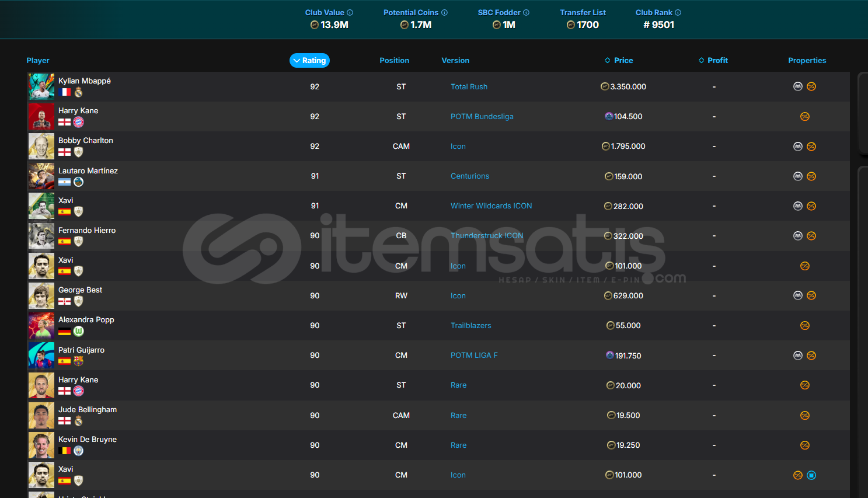868x498 pixels.
Task: Click the France flag under Kylian Mbappé
Action: point(64,92)
